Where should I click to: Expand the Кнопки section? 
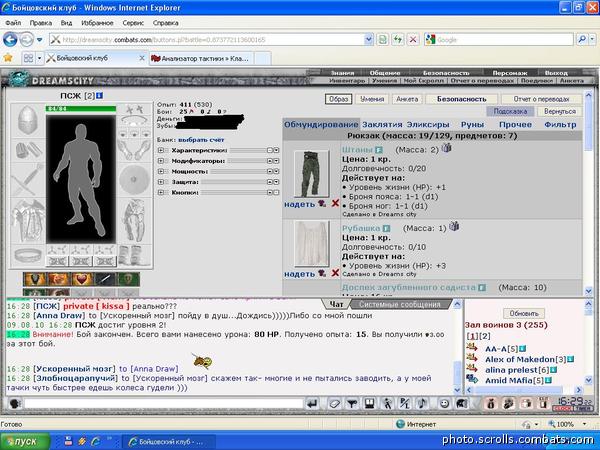[x=161, y=192]
